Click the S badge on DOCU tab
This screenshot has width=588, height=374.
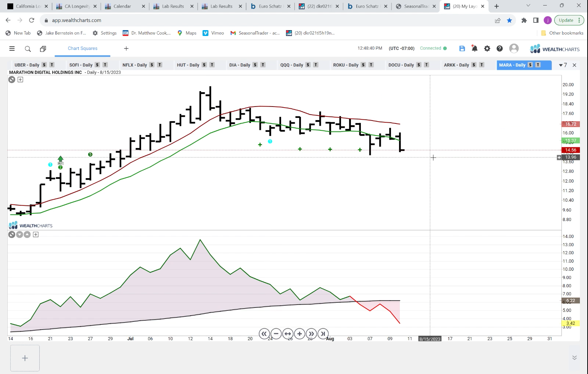coord(419,65)
